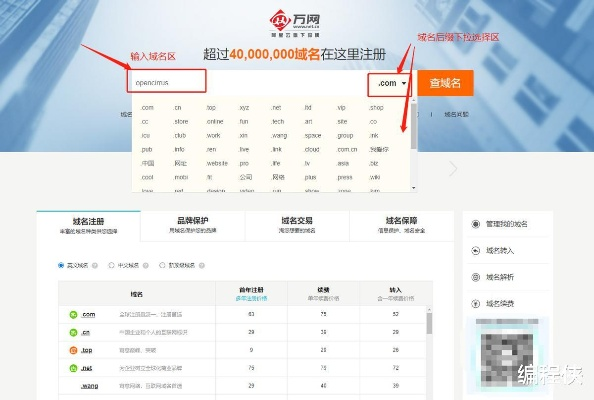Click the right chevron arrow below the banner
The width and height of the screenshot is (594, 400).
click(453, 169)
